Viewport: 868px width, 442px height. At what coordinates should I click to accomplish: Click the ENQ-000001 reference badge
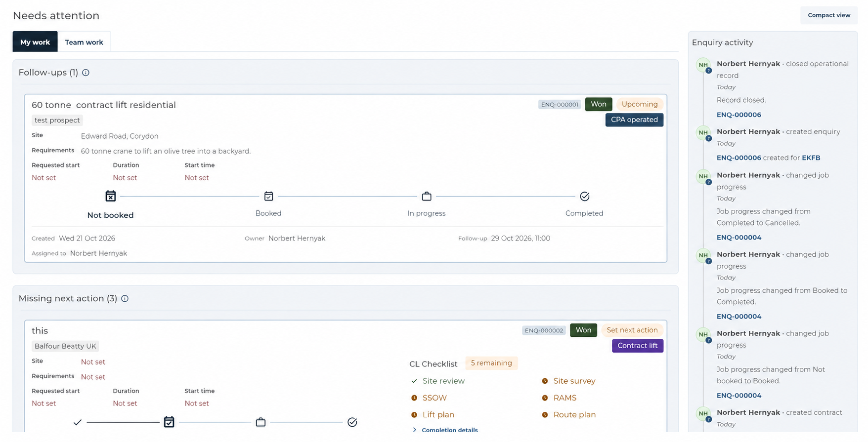pos(560,105)
